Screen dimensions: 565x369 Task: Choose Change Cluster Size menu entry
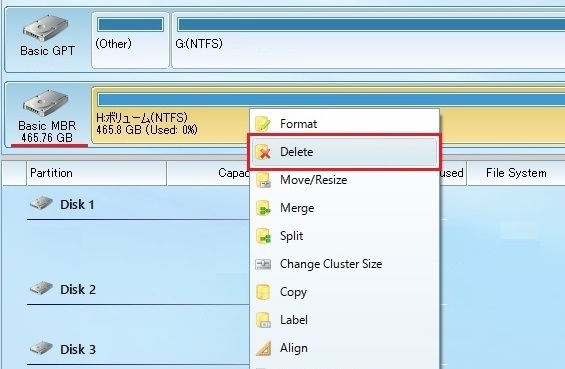(344, 264)
